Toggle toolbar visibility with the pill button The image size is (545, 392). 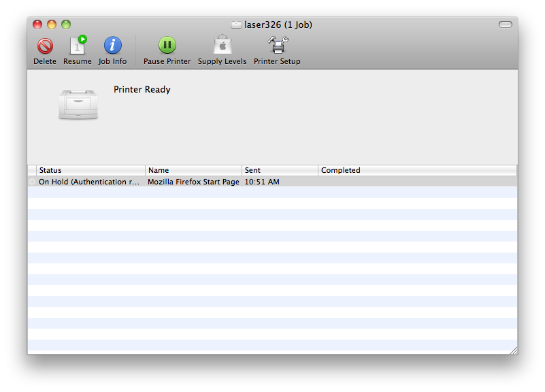(505, 24)
